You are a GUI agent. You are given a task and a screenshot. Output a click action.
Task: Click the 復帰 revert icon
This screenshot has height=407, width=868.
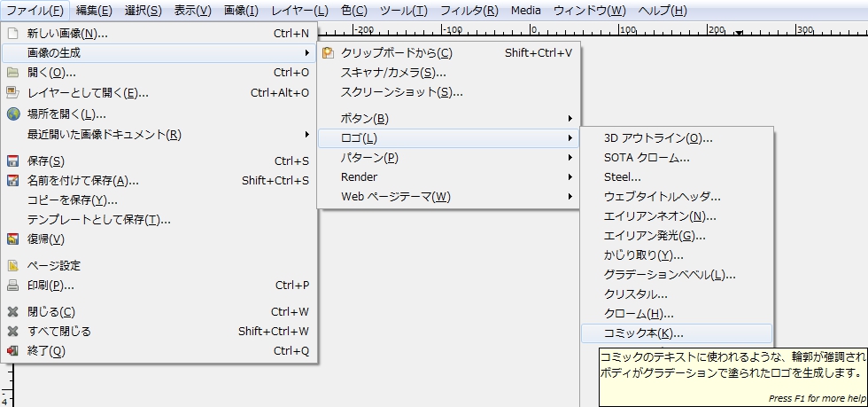pos(12,239)
